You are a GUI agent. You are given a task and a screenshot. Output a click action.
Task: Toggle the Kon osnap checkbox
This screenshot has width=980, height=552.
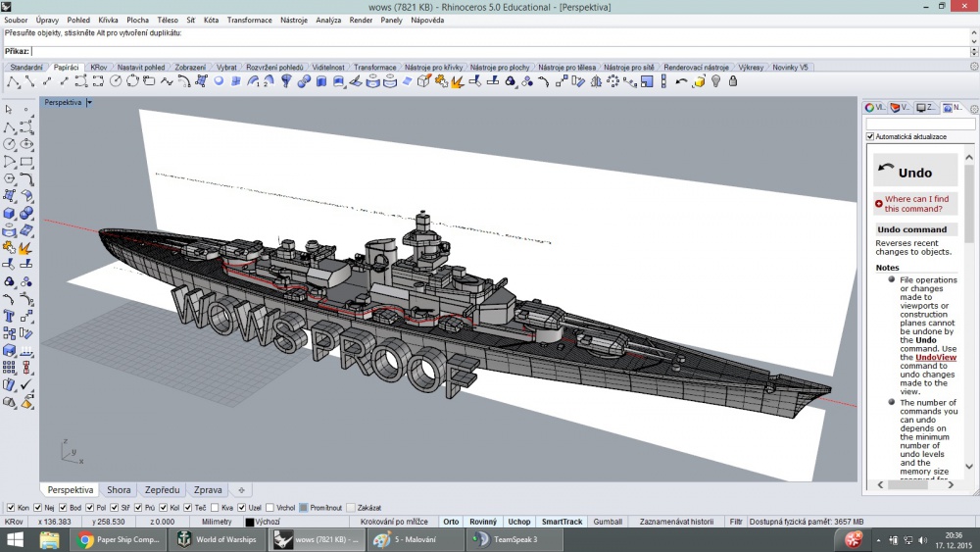(11, 508)
